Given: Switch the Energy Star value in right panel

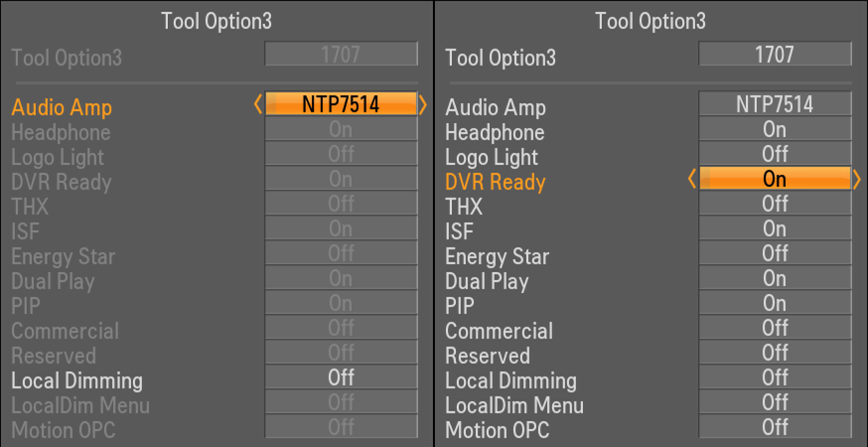Looking at the screenshot, I should pyautogui.click(x=775, y=253).
